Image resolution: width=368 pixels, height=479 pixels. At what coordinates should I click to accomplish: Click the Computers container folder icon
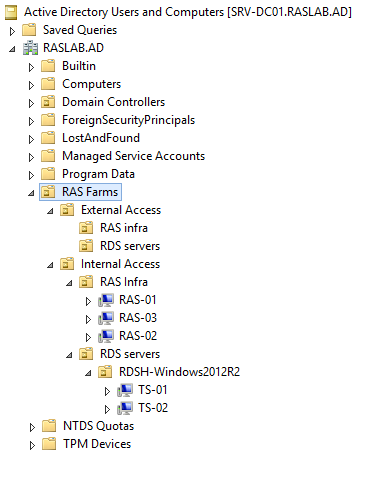pyautogui.click(x=48, y=84)
